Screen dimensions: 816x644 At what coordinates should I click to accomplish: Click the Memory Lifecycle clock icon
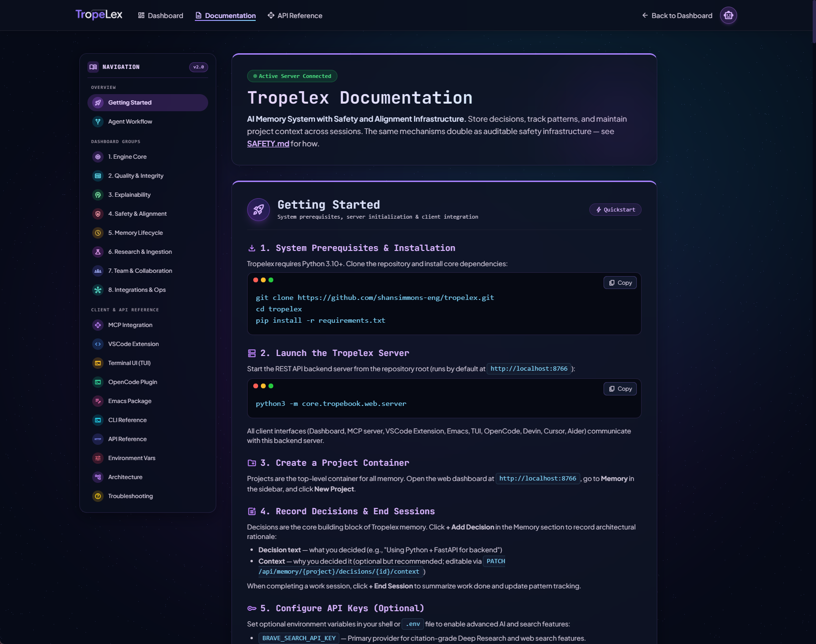[x=98, y=233]
